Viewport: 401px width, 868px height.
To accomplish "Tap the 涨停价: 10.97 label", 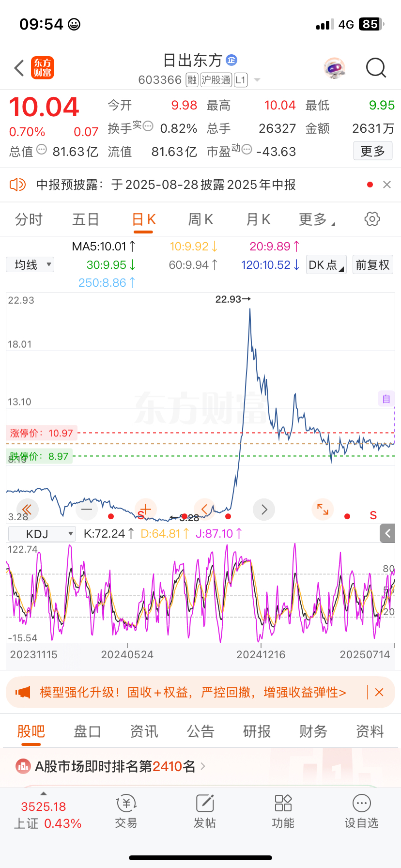I will [x=42, y=433].
